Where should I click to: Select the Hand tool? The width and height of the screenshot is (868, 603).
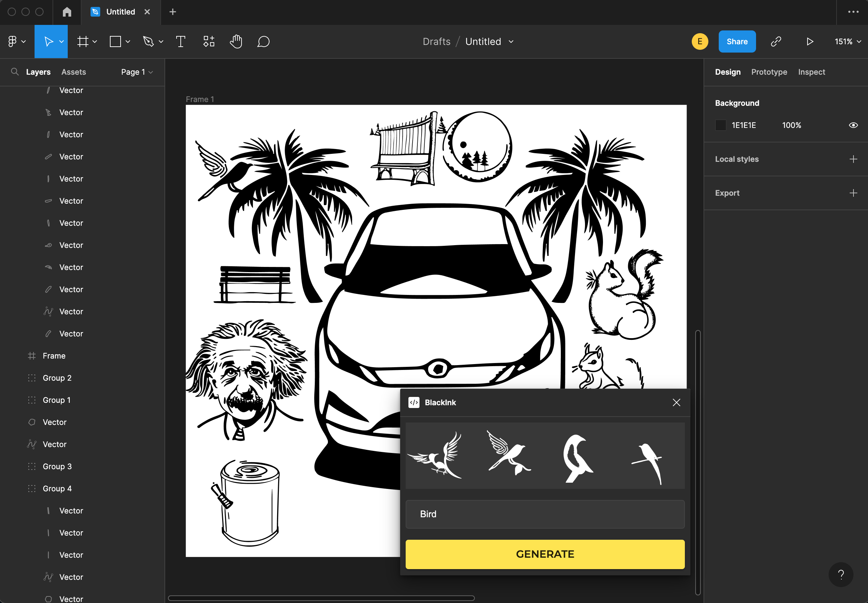[x=236, y=41]
